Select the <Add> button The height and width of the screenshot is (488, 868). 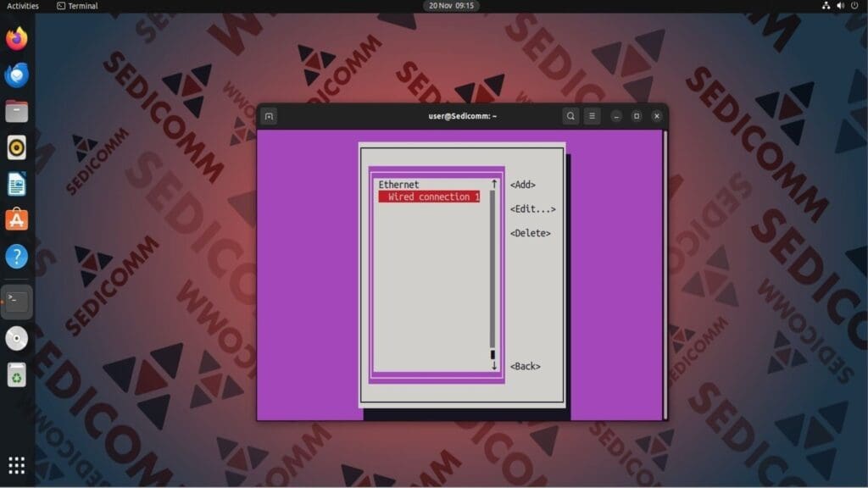[x=522, y=185]
